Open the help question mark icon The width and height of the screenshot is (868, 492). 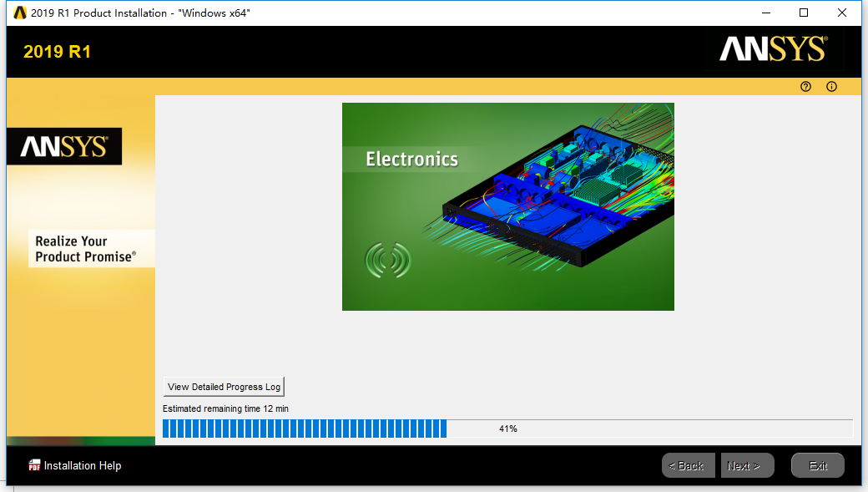tap(805, 86)
